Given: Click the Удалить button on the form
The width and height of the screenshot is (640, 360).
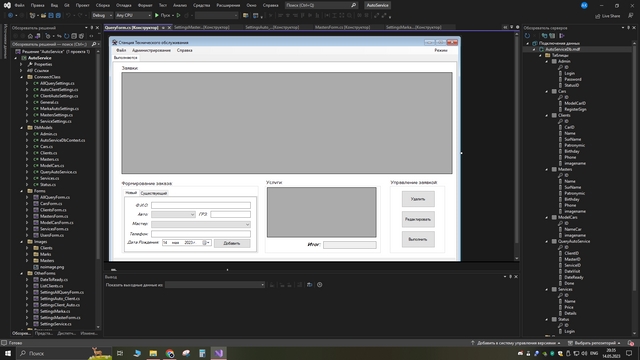Looking at the screenshot, I should 418,199.
